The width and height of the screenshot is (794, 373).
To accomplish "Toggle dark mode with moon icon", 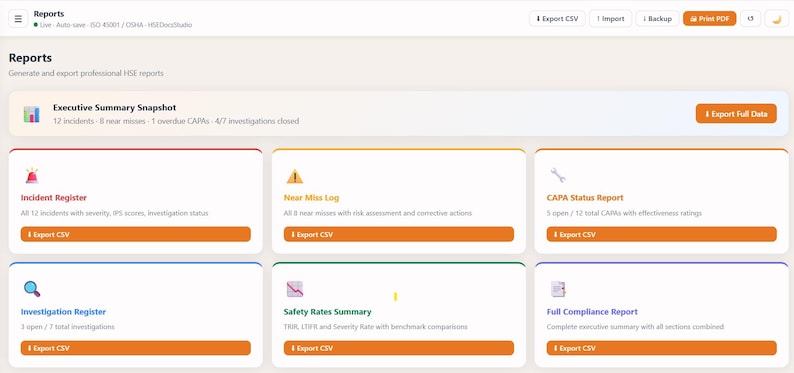I will click(776, 19).
